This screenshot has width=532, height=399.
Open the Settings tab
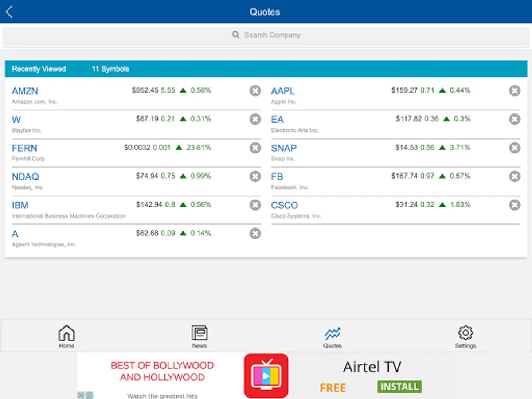[x=465, y=337]
